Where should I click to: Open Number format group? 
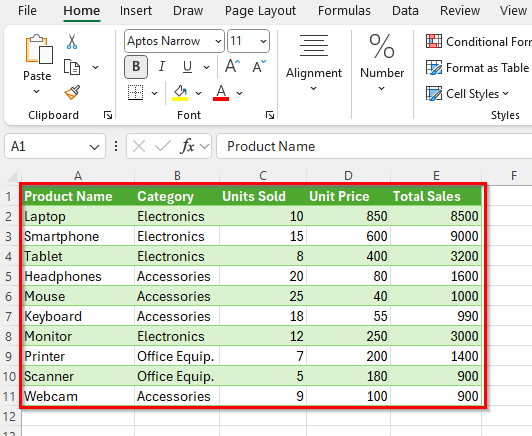382,63
